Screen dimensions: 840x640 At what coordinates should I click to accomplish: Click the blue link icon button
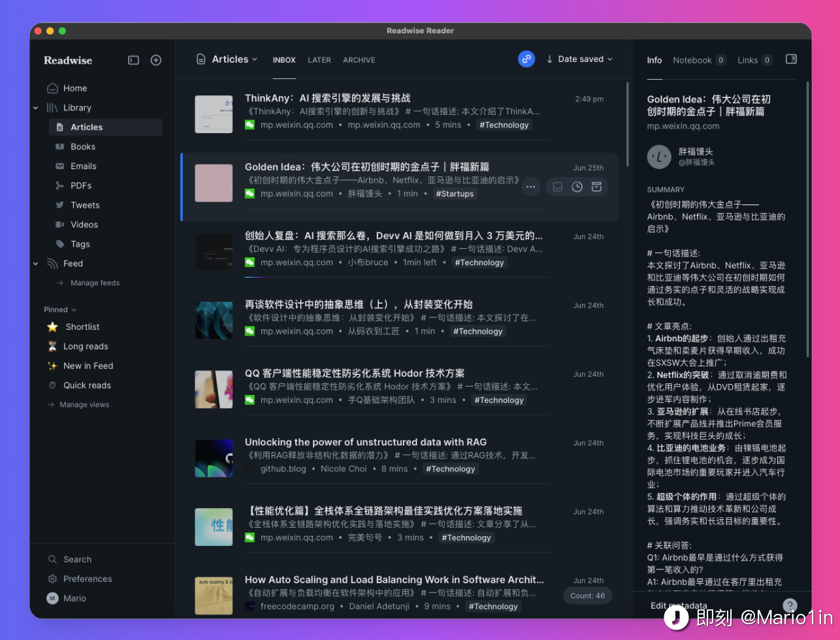[x=526, y=59]
